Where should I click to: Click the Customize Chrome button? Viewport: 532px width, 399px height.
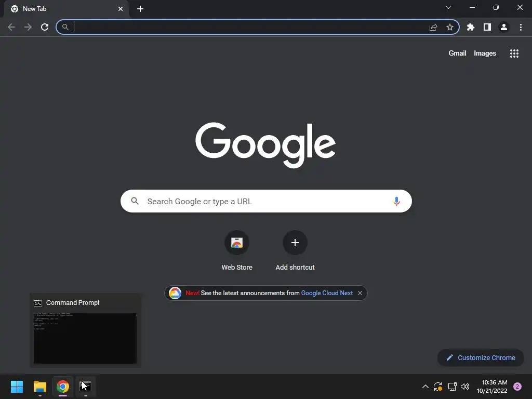(481, 357)
